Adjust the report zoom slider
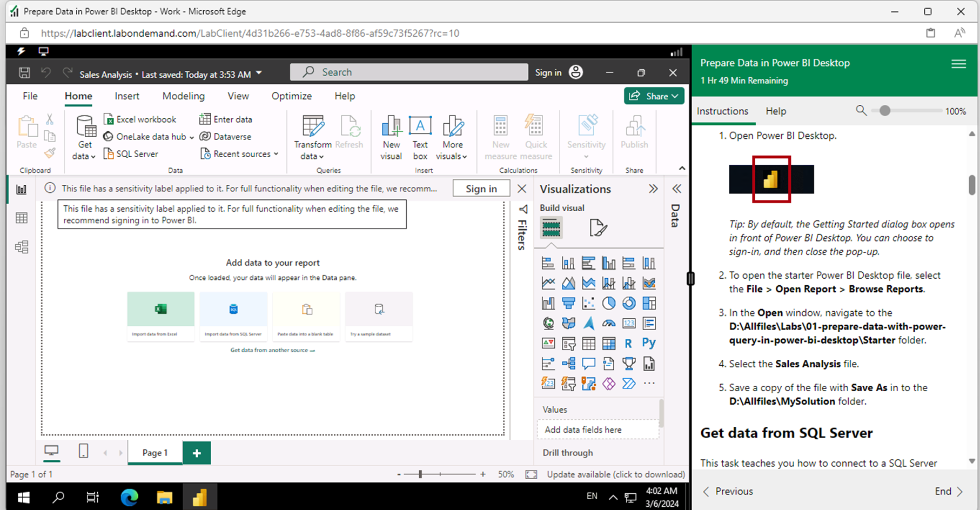Viewport: 980px width, 510px height. 420,474
